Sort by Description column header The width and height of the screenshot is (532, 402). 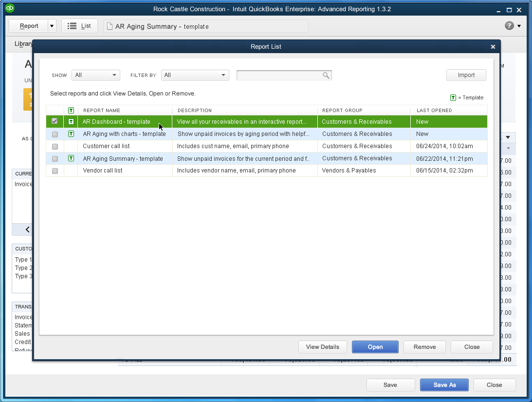point(194,110)
